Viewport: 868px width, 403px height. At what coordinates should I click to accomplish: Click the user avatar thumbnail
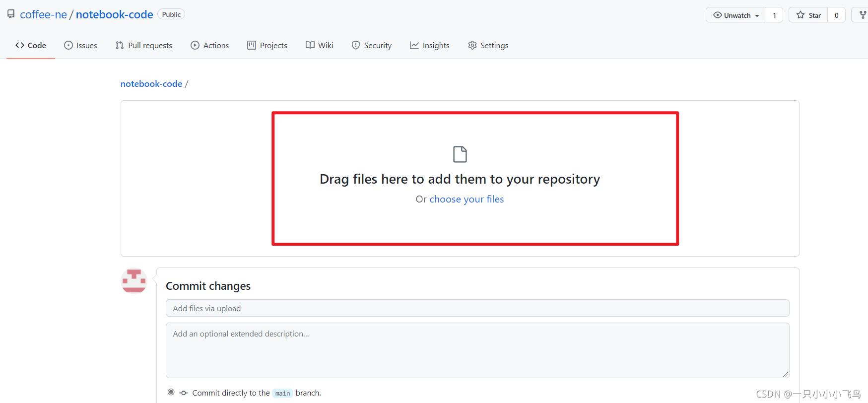coord(134,281)
